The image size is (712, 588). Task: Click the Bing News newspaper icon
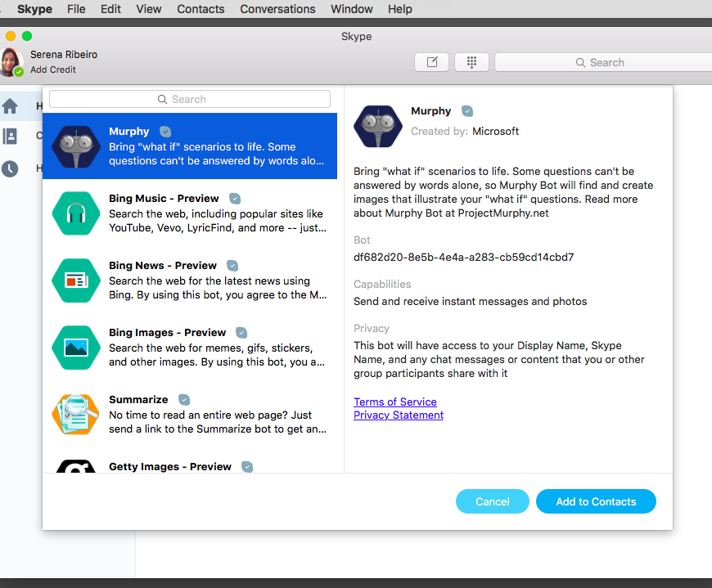click(x=76, y=280)
